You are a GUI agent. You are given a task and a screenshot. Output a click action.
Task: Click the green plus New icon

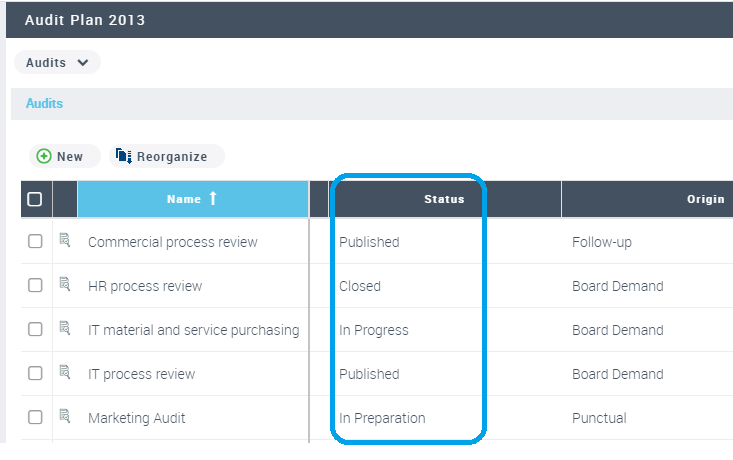coord(44,156)
